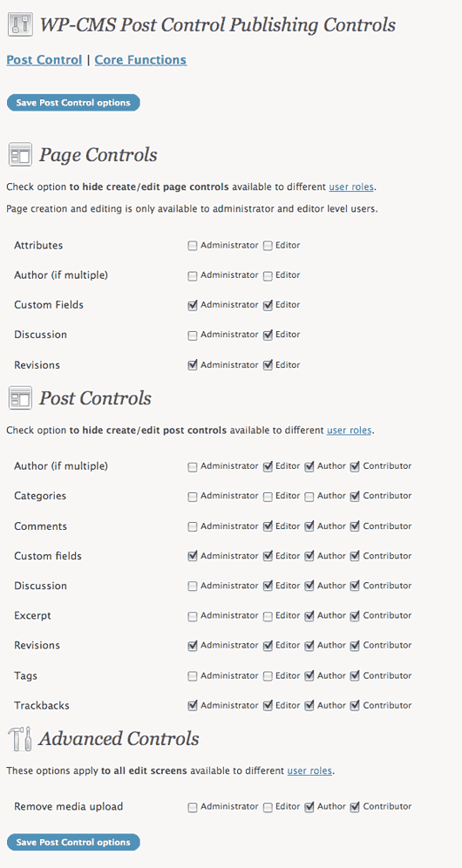Check Administrator for page Discussion
Screen dimensions: 462x868
click(x=193, y=336)
